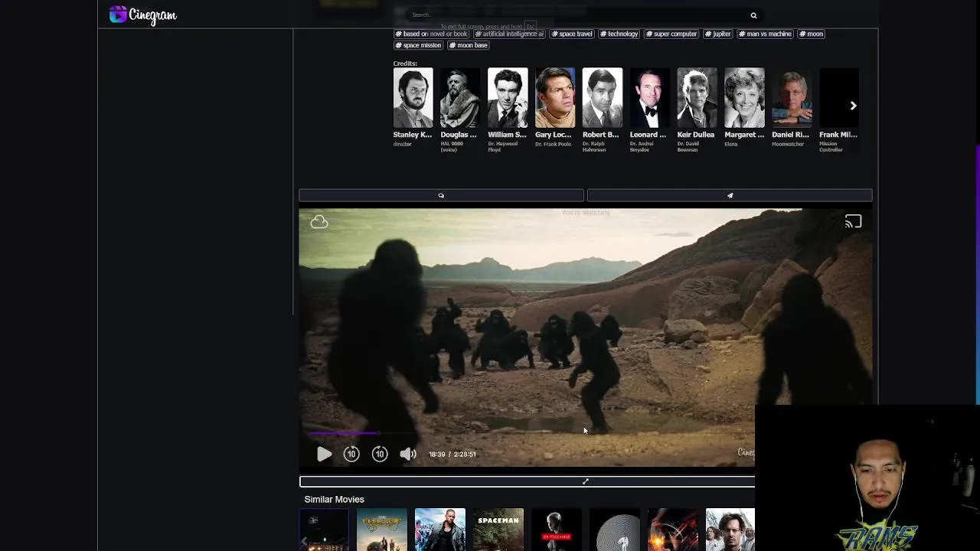The width and height of the screenshot is (980, 551).
Task: Open the William S... credit photo
Action: click(508, 98)
